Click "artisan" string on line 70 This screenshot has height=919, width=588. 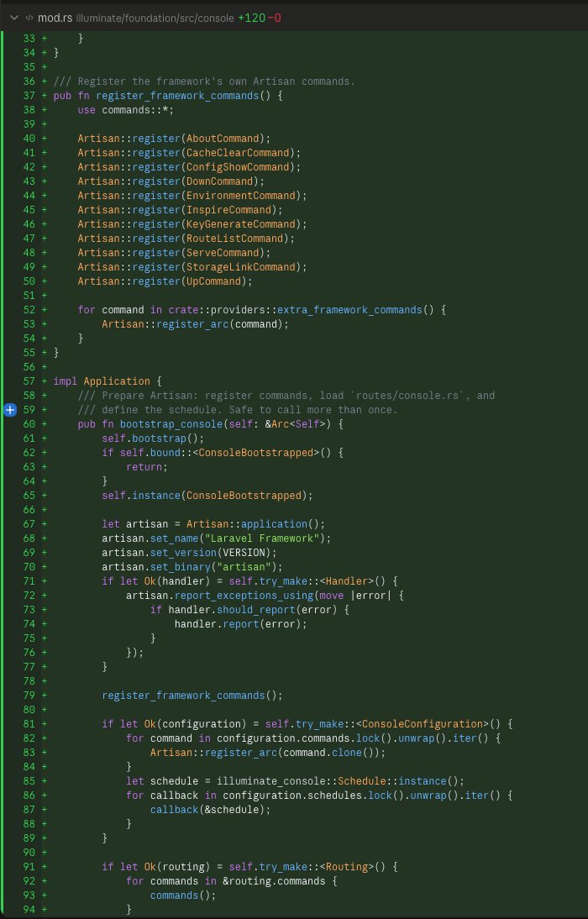(x=244, y=567)
